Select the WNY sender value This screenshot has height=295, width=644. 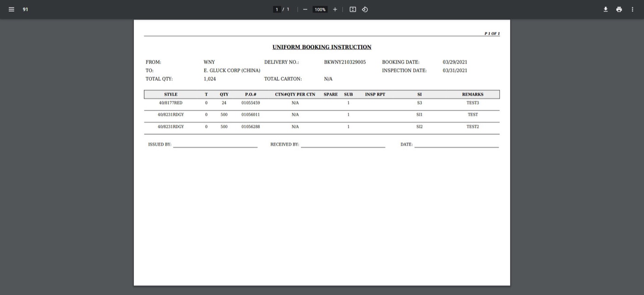click(x=209, y=62)
